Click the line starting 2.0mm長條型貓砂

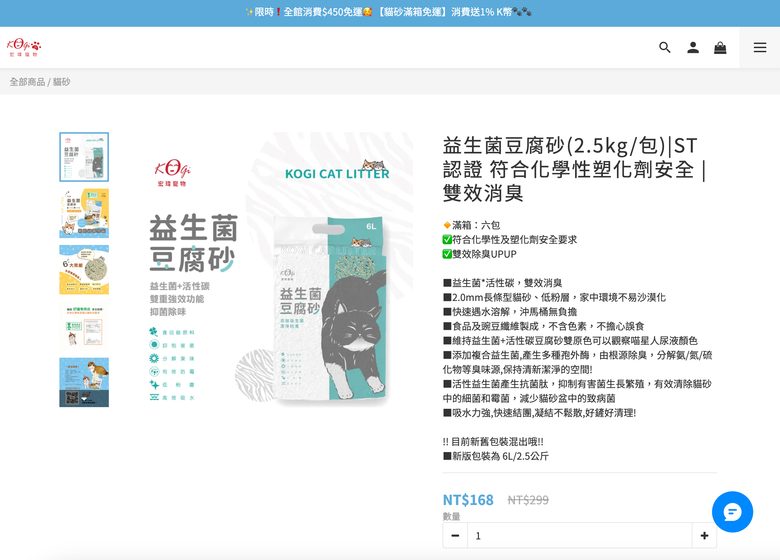(554, 297)
